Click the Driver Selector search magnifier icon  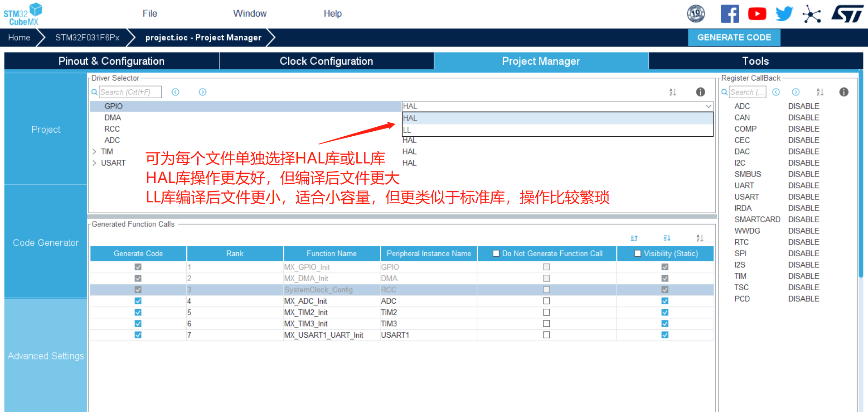(94, 92)
